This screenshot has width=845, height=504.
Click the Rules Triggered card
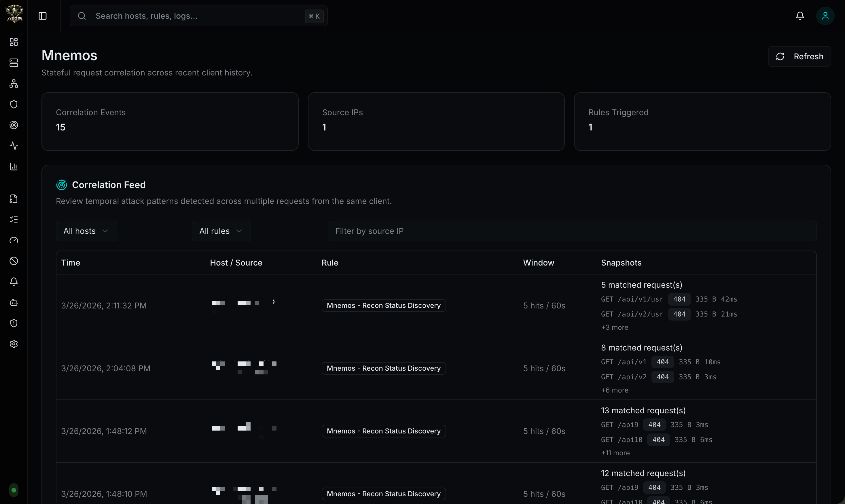[702, 122]
